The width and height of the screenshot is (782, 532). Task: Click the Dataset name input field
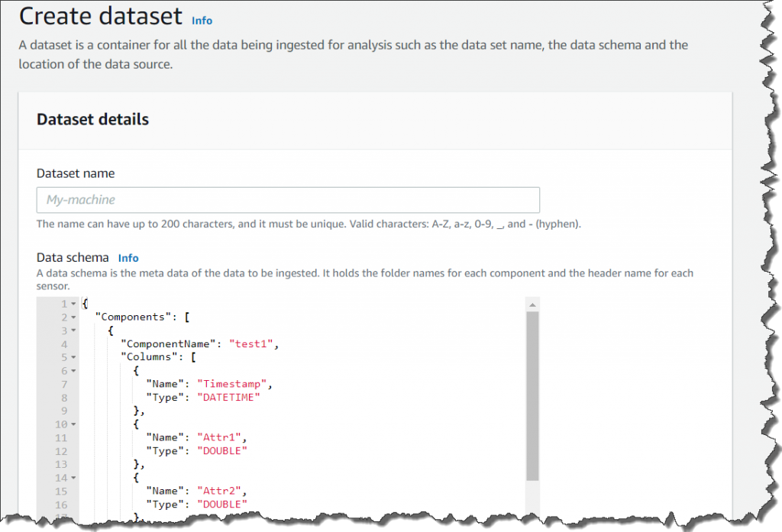(x=288, y=199)
